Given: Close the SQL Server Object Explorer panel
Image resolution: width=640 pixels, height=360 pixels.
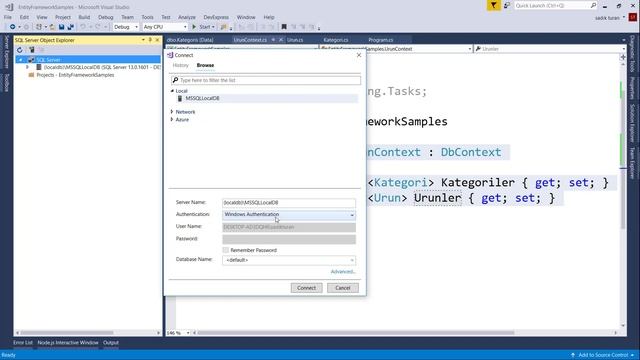Looking at the screenshot, I should click(157, 40).
